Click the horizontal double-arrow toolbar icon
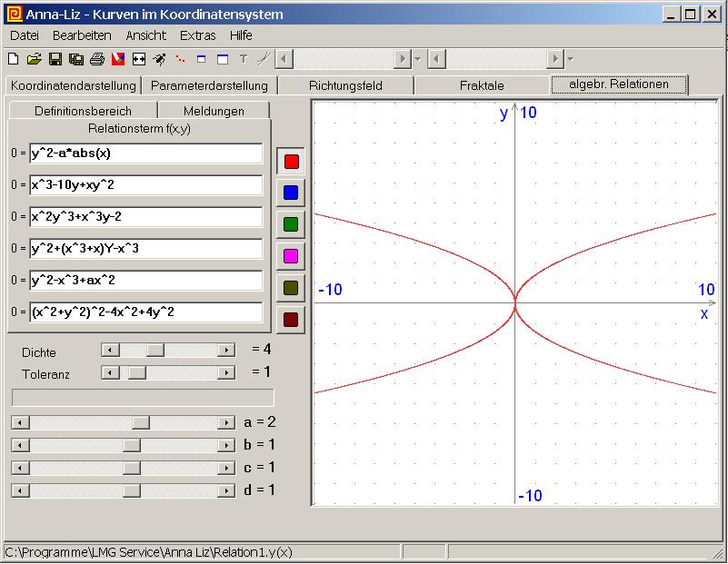 point(139,59)
